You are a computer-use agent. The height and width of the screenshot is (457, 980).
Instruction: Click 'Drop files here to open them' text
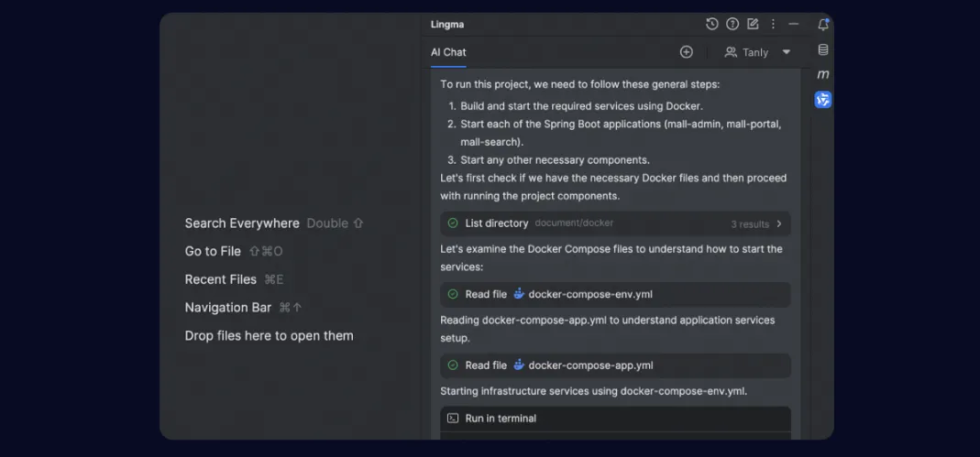270,335
